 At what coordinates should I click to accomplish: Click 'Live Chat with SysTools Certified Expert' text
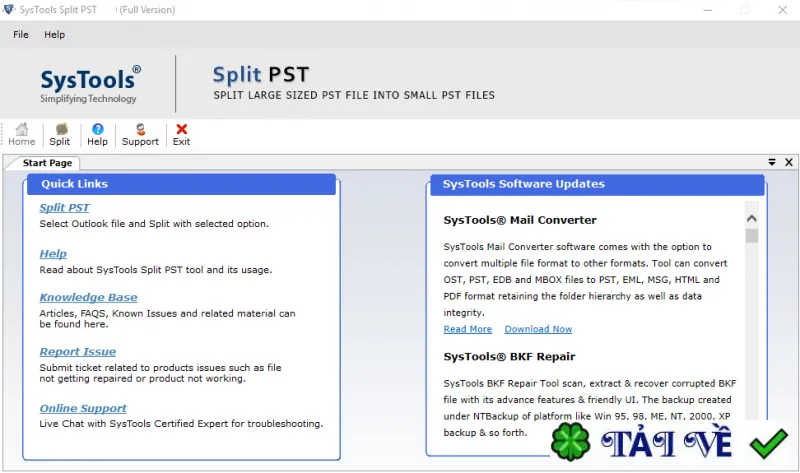(181, 424)
